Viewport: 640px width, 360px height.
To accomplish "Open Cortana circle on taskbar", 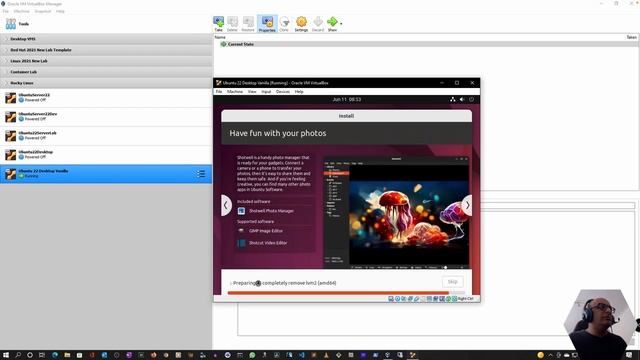I will coord(30,355).
